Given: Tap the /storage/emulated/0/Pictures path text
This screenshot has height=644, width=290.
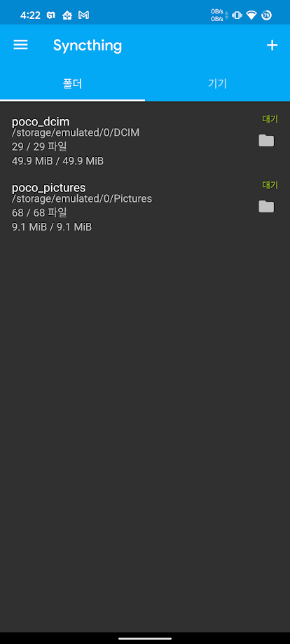Looking at the screenshot, I should (x=82, y=199).
